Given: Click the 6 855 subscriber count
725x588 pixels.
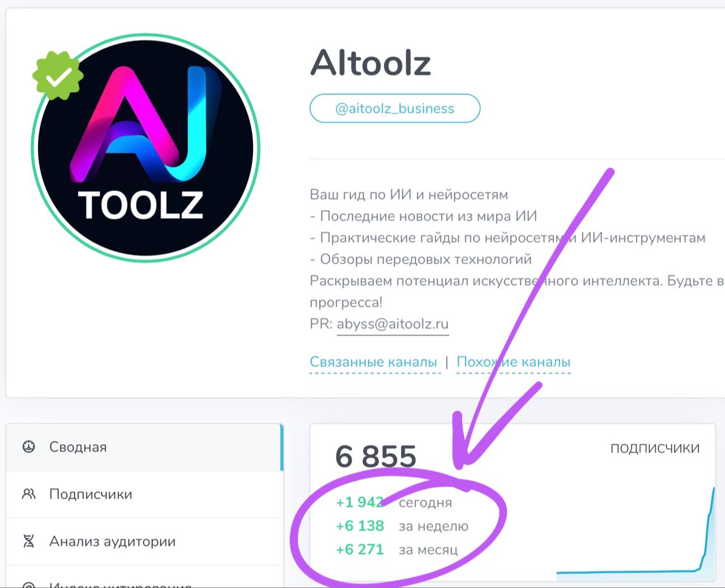Looking at the screenshot, I should coord(376,457).
